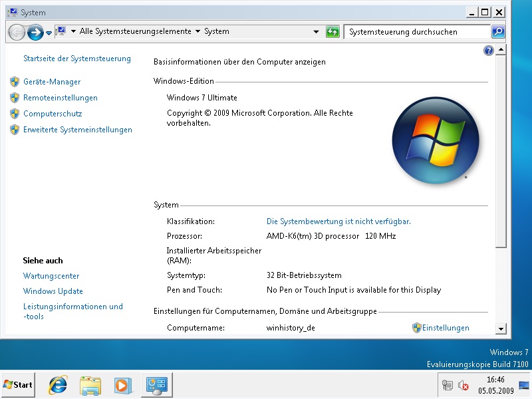Screen dimensions: 532x399
Task: Click the search magnifier icon
Action: [497, 32]
